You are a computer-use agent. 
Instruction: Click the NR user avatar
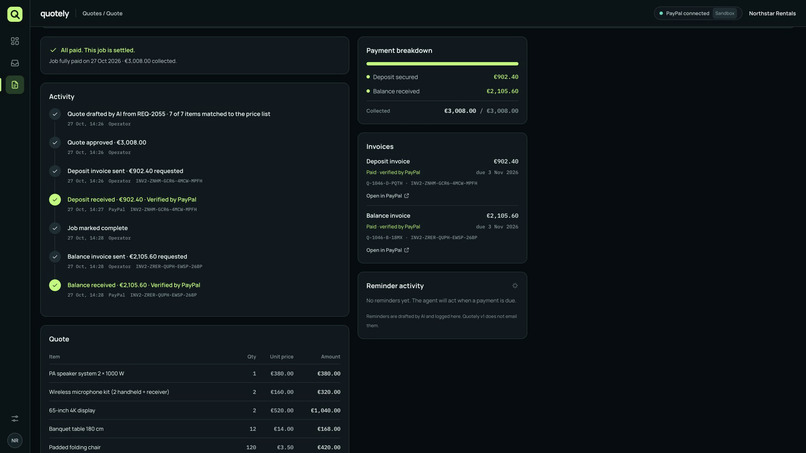click(14, 441)
